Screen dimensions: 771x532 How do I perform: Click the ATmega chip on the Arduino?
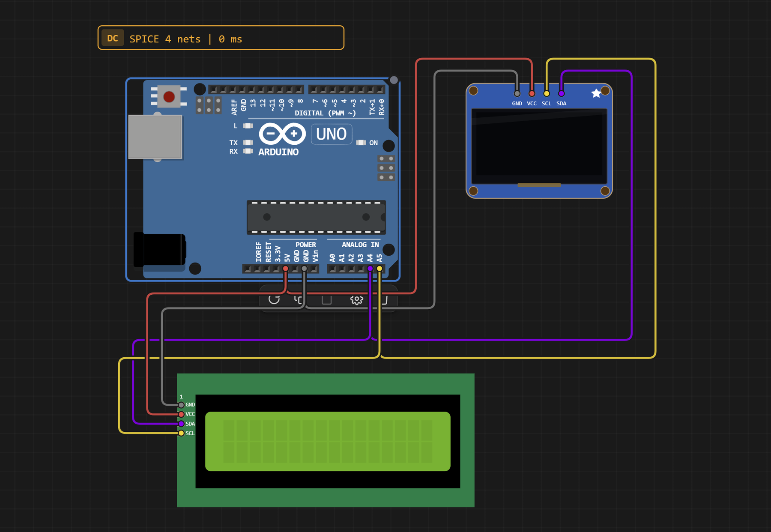[316, 217]
